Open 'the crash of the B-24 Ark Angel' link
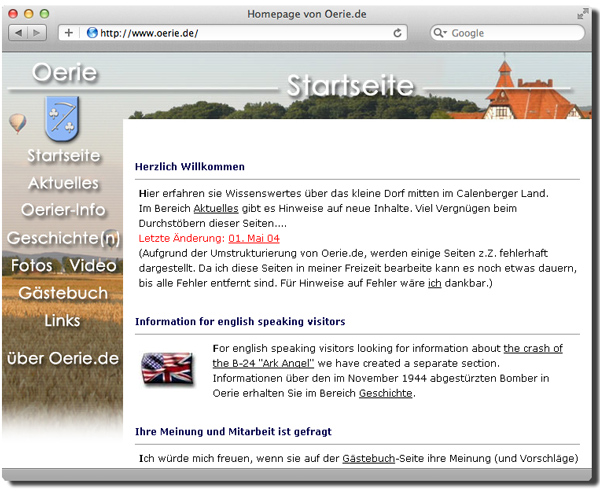The width and height of the screenshot is (600, 493). [387, 356]
